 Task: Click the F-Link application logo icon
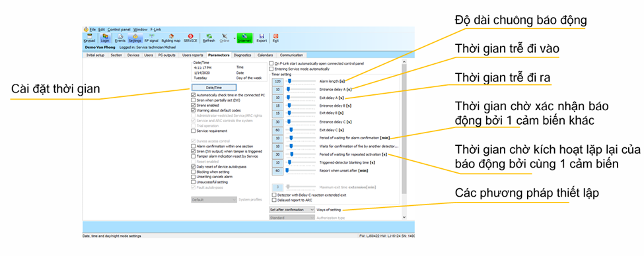point(86,30)
